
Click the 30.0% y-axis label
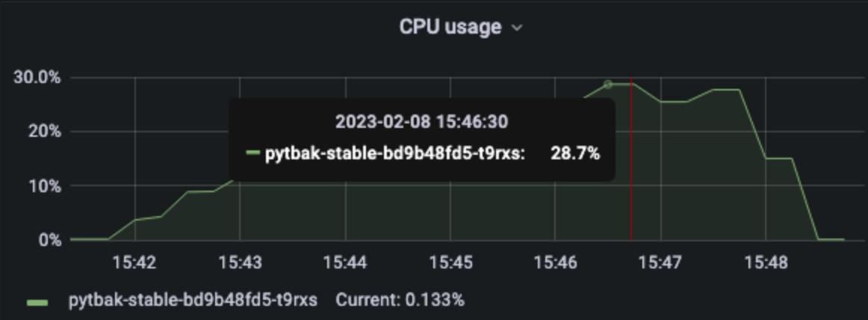pos(37,78)
